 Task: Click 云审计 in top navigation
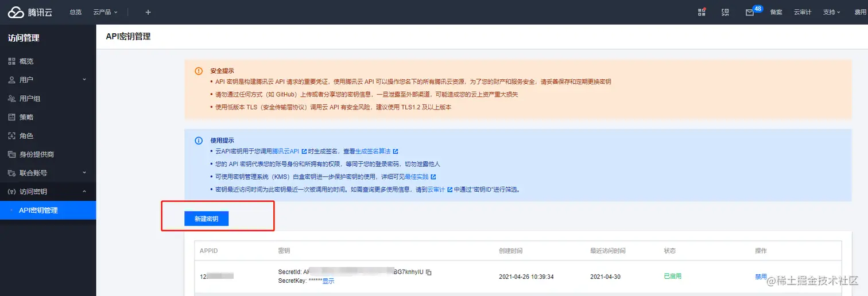(803, 12)
